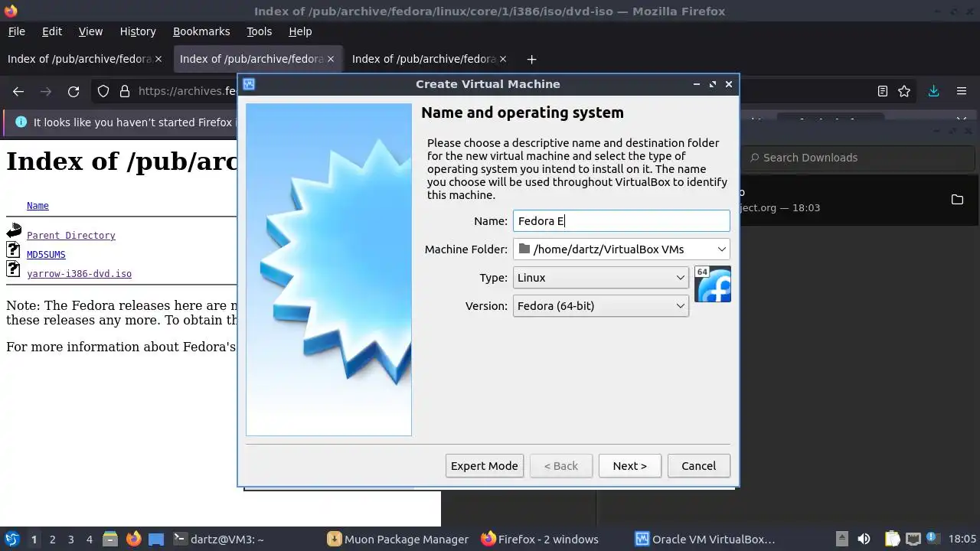Click the Firefox logo in the title bar

(x=11, y=11)
